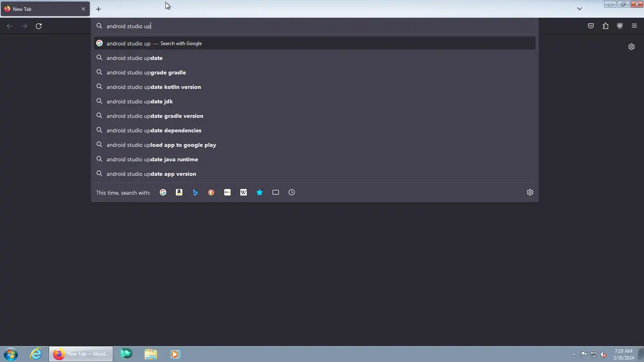The image size is (644, 362).
Task: Choose suggestion 'android studio update app version'
Action: pos(315,174)
